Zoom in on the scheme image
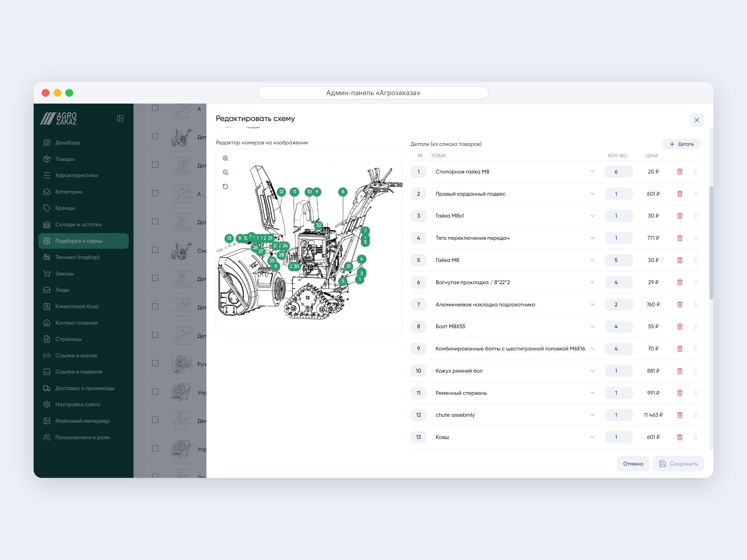Viewport: 747px width, 560px height. 225,158
